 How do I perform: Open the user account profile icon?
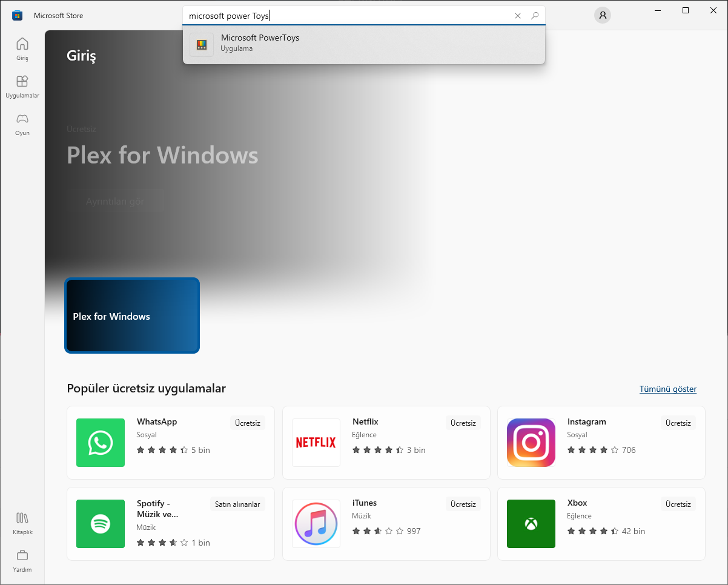(x=603, y=16)
